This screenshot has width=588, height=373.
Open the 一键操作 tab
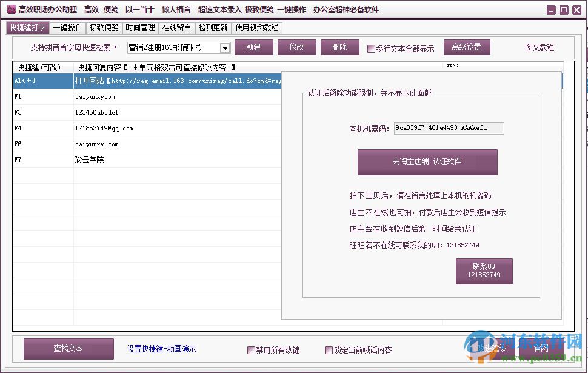pos(67,28)
